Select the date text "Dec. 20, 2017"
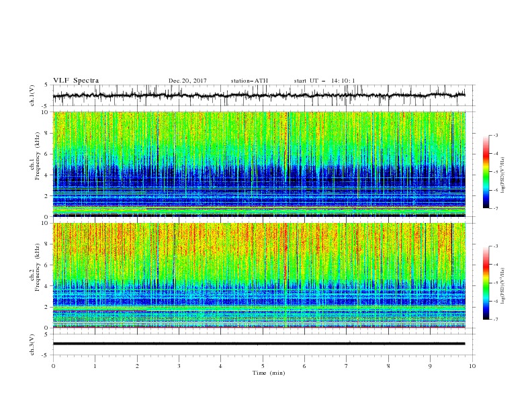 (187, 81)
